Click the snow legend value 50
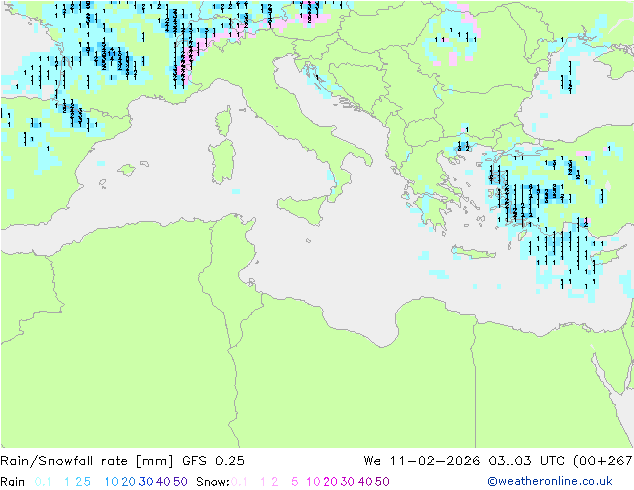Screen dimensions: 634x490 (x=382, y=482)
